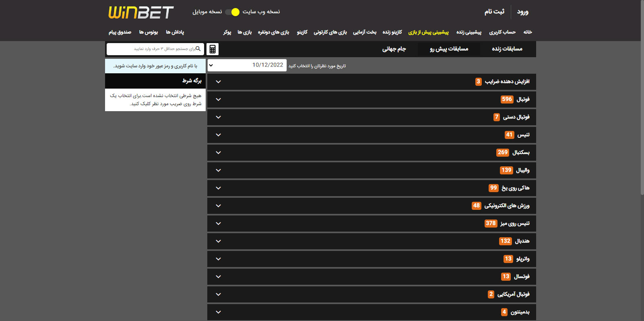This screenshot has width=644, height=321.
Task: Open the بازی های کارتونی menu item
Action: [x=330, y=32]
